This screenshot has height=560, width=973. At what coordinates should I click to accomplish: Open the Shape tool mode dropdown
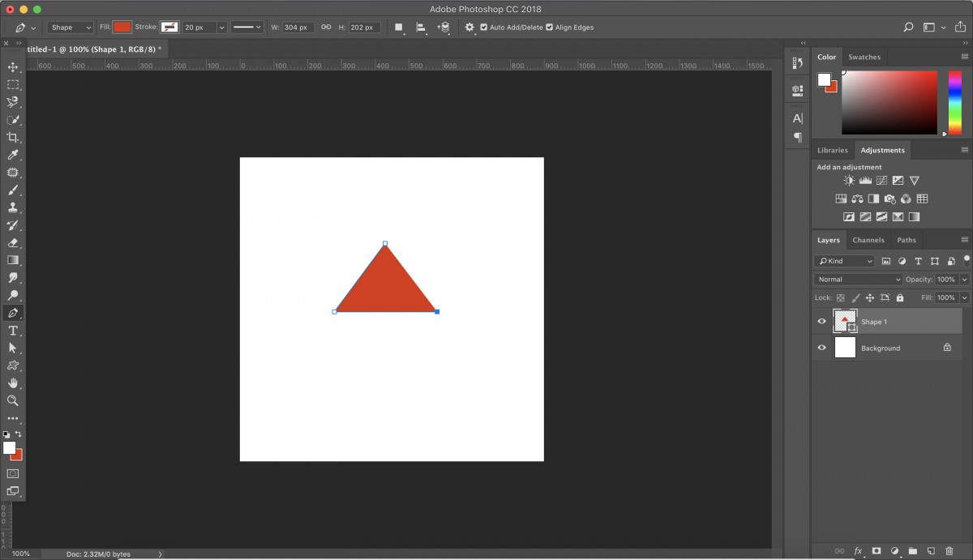coord(71,28)
